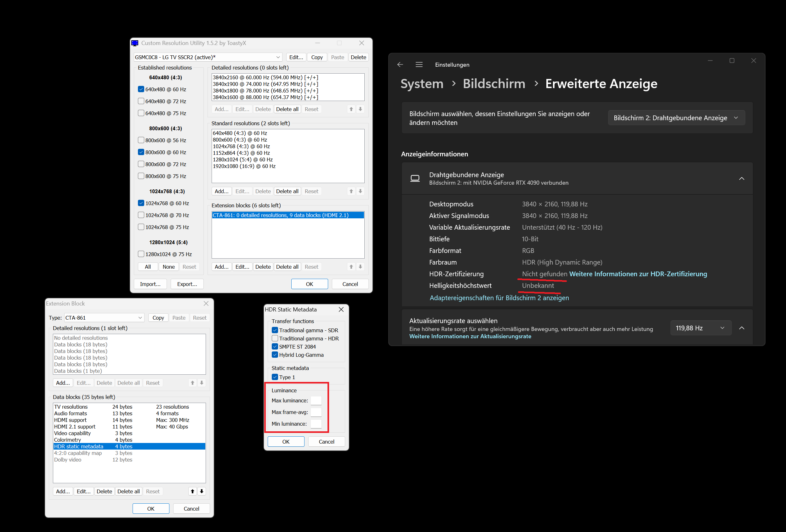The height and width of the screenshot is (532, 786).
Task: Collapse the Drahtgebundene Anzeige section chevron
Action: tap(741, 178)
